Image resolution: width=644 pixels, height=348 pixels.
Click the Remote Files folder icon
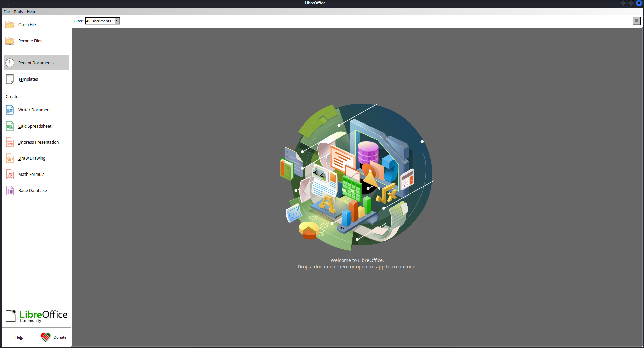[10, 41]
